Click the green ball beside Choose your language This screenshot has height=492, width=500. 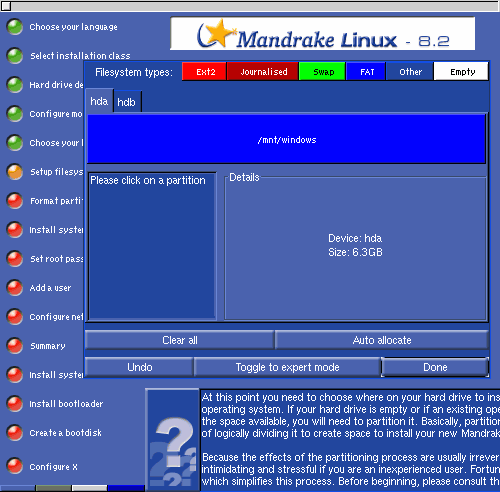point(15,27)
